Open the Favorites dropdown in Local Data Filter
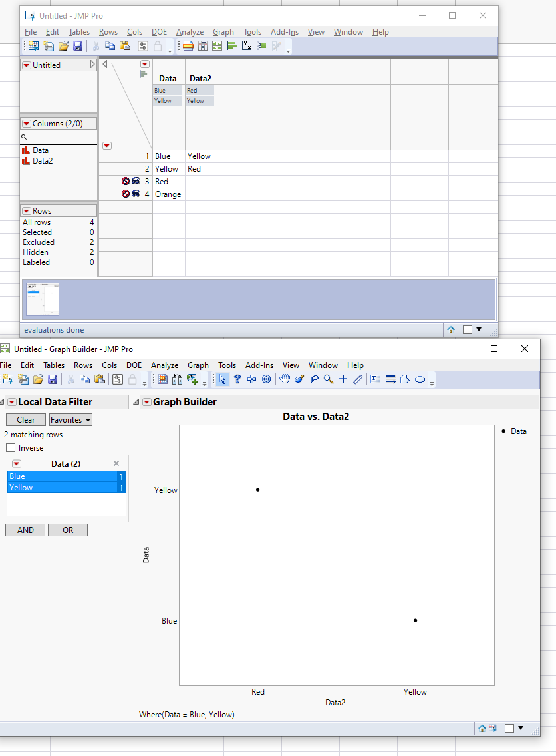Image resolution: width=556 pixels, height=756 pixels. click(70, 419)
